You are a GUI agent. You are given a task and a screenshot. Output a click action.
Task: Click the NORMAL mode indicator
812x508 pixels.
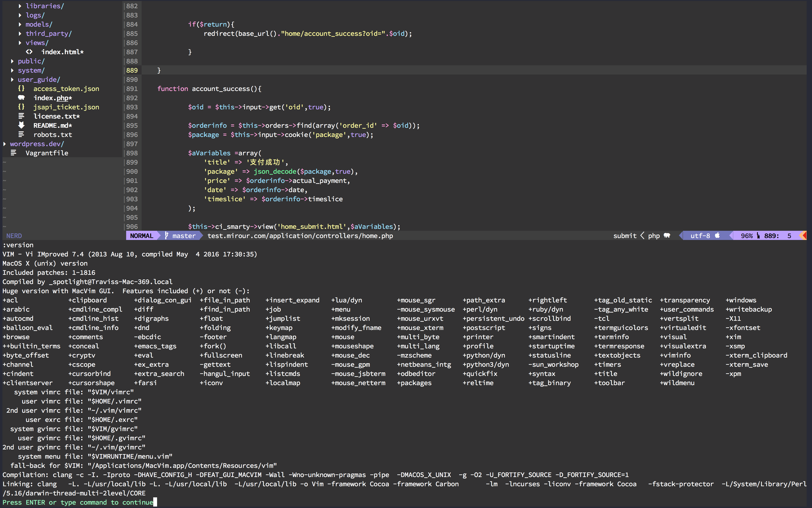coord(142,236)
